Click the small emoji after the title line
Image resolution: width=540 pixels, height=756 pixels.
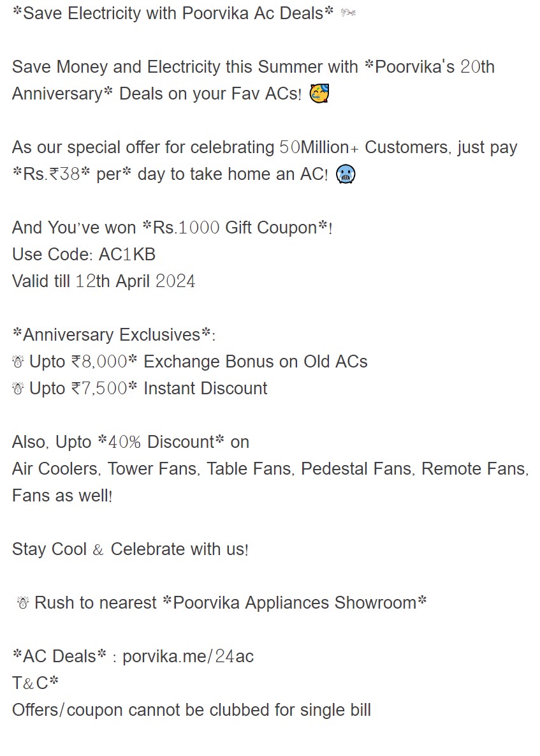coord(348,14)
